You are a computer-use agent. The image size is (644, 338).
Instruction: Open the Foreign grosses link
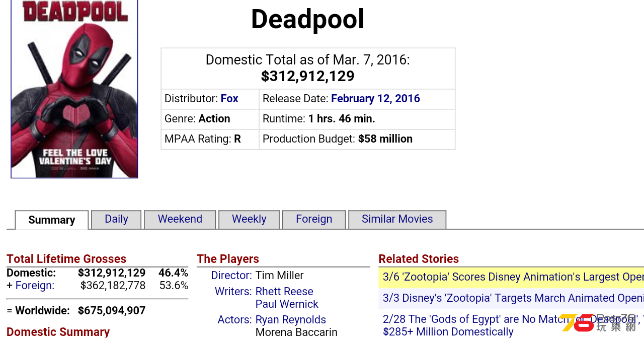click(35, 286)
